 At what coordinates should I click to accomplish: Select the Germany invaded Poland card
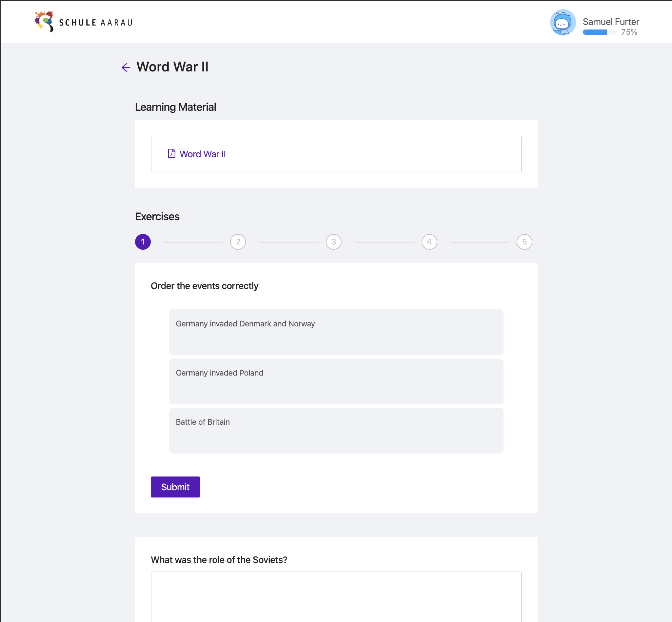336,381
